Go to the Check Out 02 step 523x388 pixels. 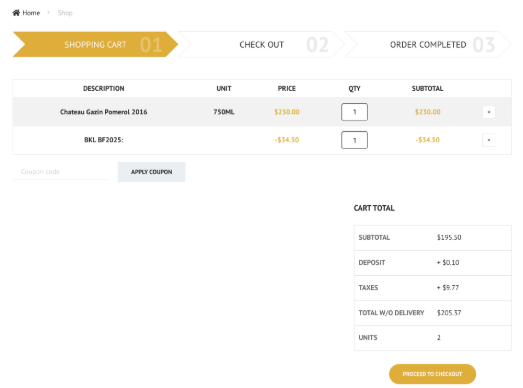click(262, 44)
